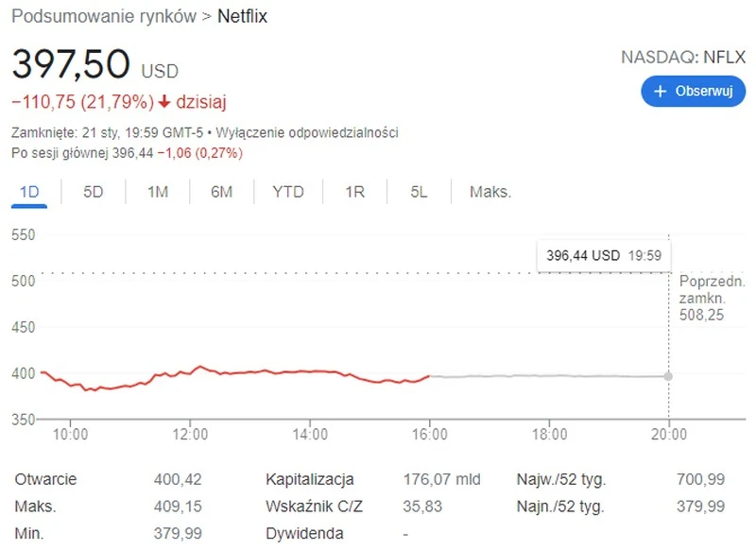Select the 1D time range tab
This screenshot has width=756, height=550.
(x=31, y=190)
